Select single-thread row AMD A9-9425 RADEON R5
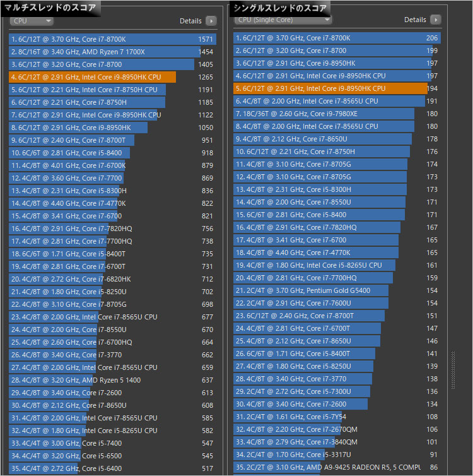The image size is (473, 476). click(337, 467)
